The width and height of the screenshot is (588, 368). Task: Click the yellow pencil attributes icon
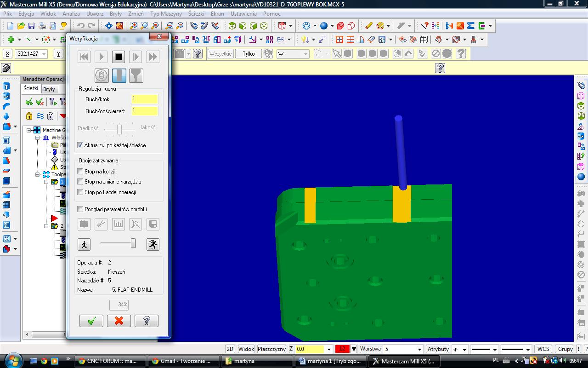tap(369, 26)
